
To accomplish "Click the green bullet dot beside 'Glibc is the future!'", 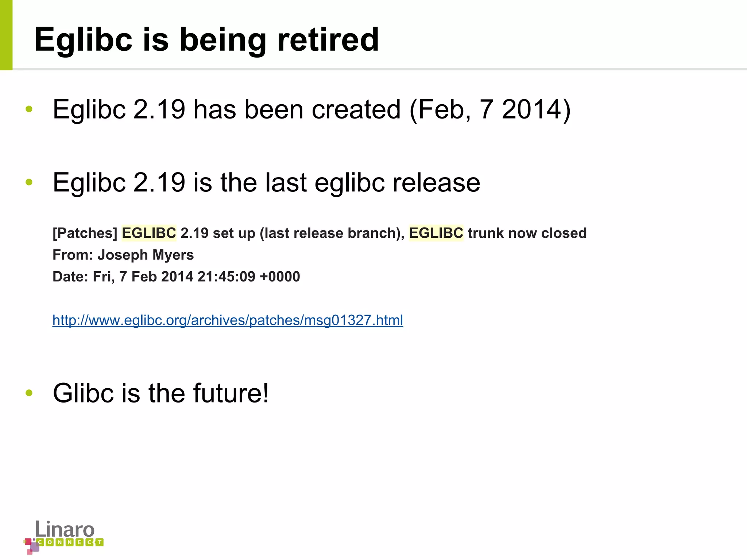I will tap(29, 393).
